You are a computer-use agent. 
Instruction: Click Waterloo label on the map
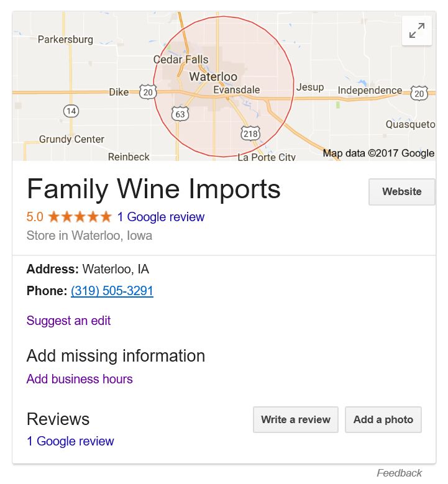tap(213, 76)
